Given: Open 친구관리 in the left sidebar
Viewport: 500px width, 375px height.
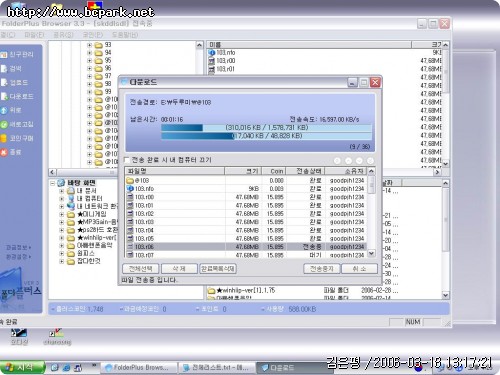Looking at the screenshot, I should click(x=18, y=54).
